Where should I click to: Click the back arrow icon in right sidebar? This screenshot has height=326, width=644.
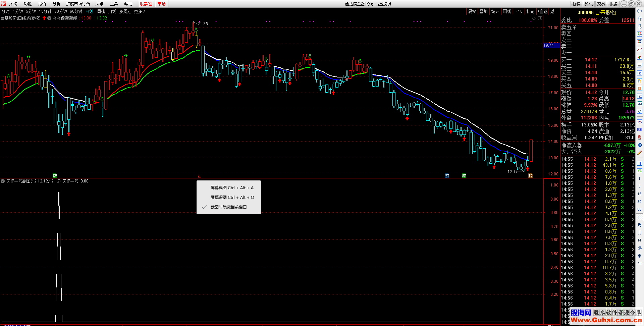tap(640, 11)
